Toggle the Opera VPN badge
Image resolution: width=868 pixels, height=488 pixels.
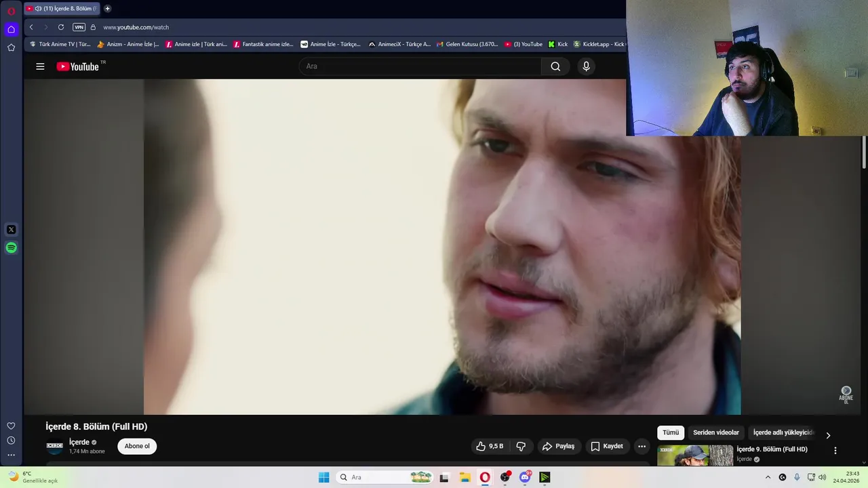coord(79,27)
